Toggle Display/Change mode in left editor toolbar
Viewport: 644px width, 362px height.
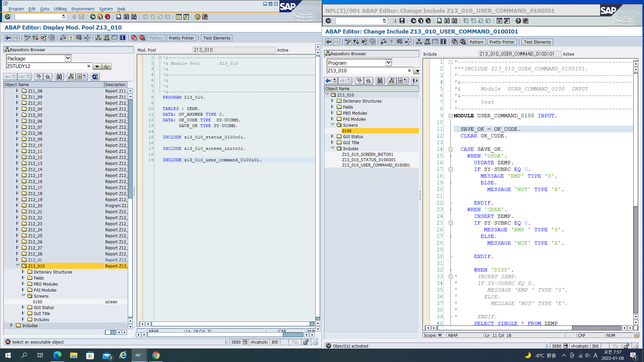tap(27, 38)
